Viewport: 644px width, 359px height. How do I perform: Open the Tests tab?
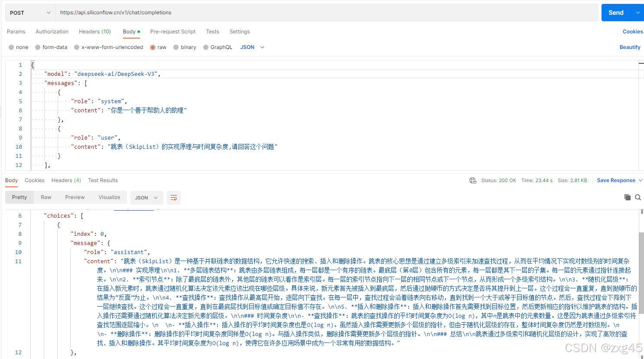pos(212,32)
